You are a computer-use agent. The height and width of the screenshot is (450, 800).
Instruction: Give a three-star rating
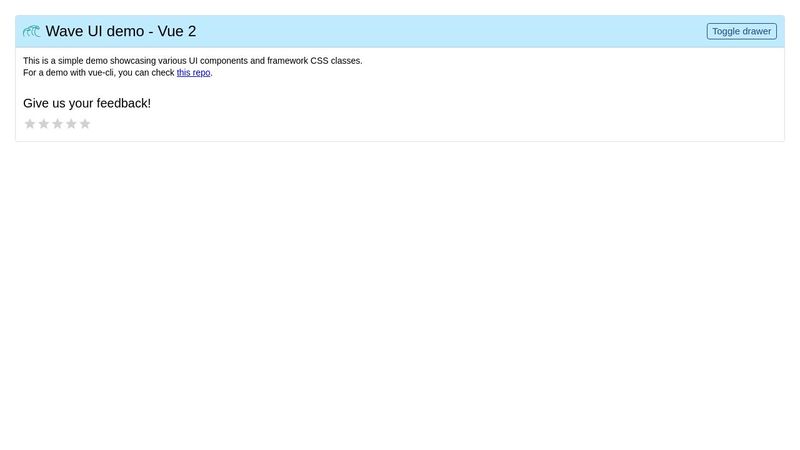[x=58, y=124]
